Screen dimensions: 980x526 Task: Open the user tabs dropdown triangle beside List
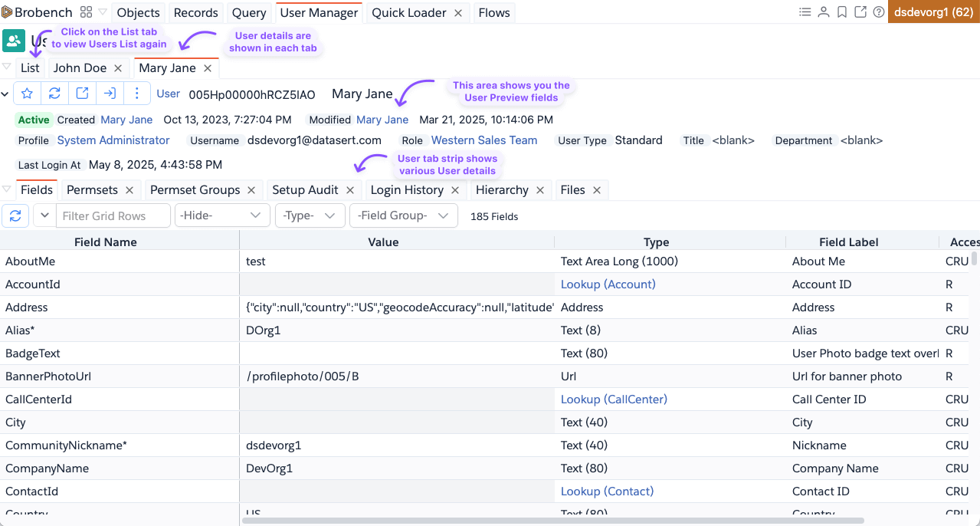[x=7, y=67]
